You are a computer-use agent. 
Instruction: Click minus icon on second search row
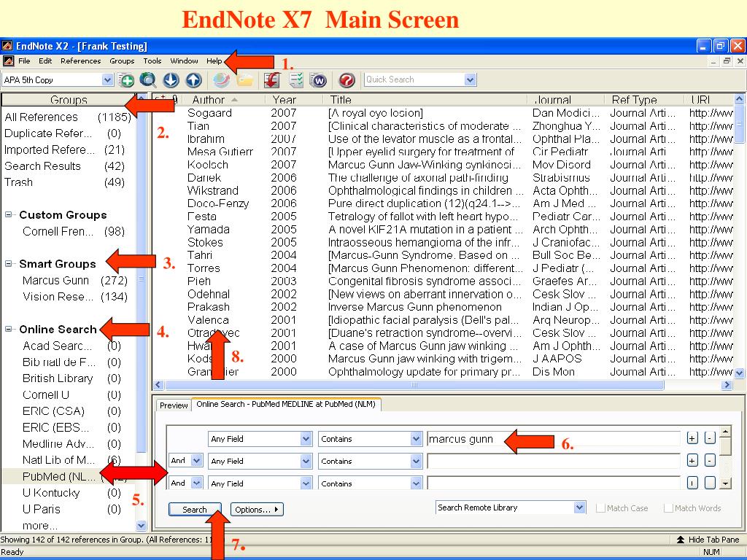(710, 460)
